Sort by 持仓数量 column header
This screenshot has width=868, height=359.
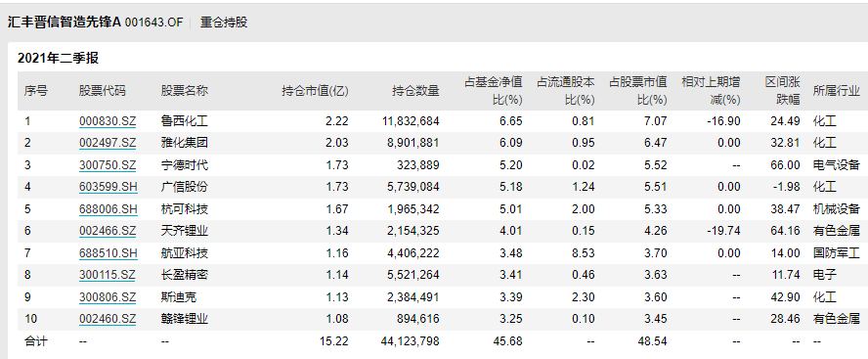[415, 91]
